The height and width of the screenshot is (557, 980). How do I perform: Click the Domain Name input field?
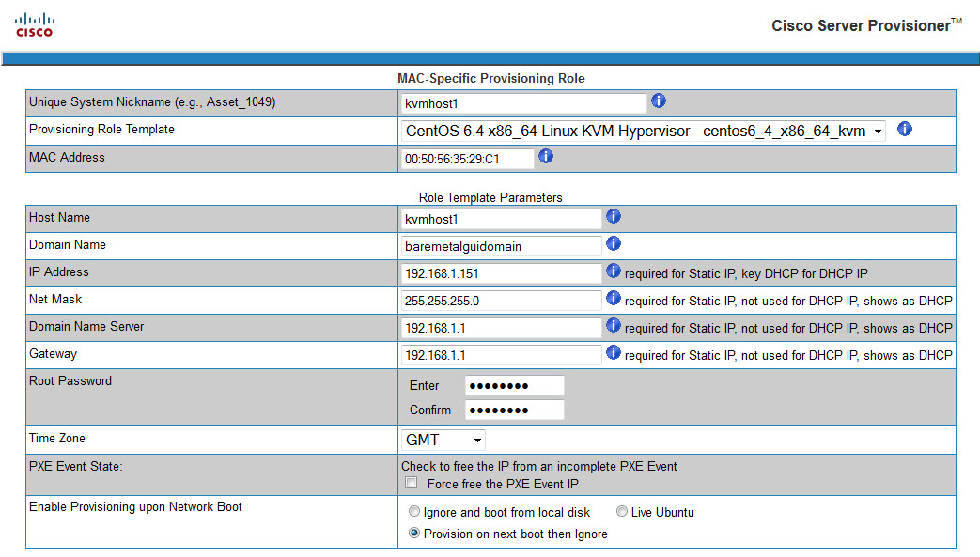pos(501,246)
